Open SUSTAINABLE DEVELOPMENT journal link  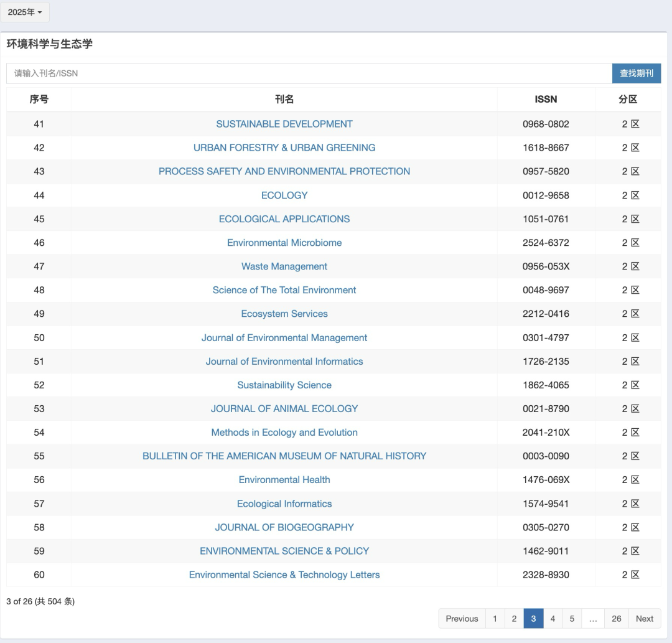click(x=284, y=124)
